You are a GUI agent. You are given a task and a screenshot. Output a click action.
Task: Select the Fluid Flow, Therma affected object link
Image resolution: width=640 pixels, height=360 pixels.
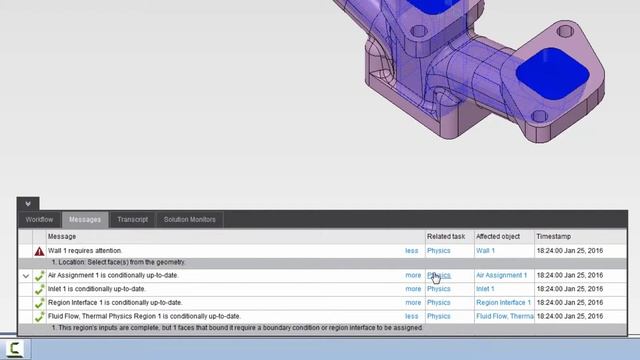(x=504, y=316)
